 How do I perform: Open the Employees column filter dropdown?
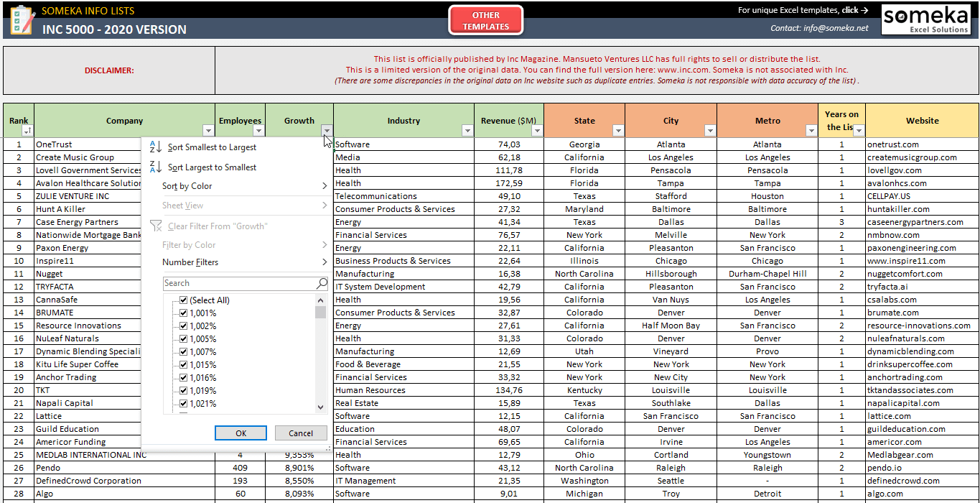(258, 131)
